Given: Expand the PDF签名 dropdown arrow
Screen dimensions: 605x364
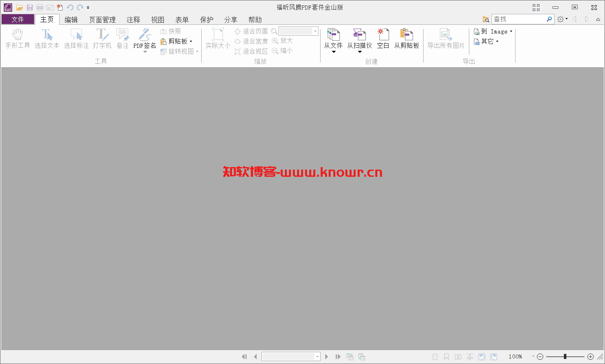Looking at the screenshot, I should coord(145,52).
